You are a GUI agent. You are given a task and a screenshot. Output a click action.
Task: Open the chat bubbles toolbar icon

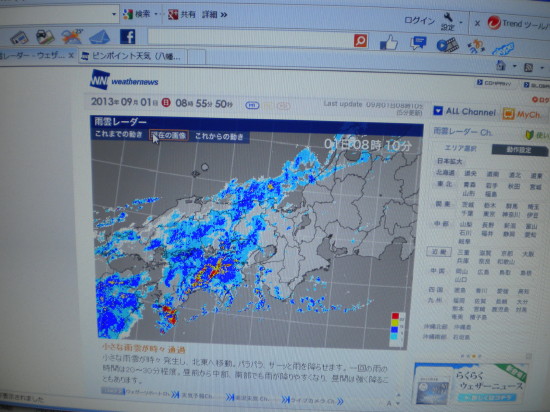pos(418,43)
